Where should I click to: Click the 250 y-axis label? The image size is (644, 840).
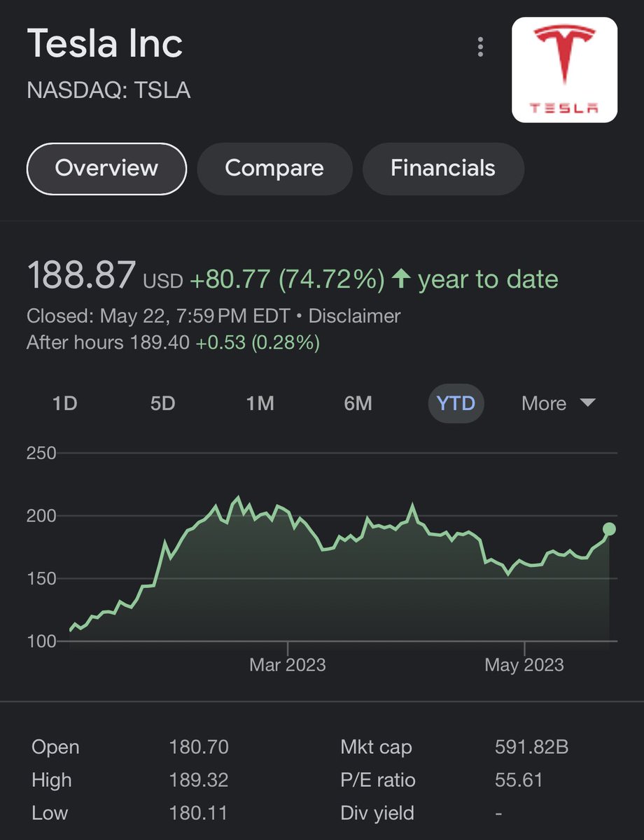(41, 454)
